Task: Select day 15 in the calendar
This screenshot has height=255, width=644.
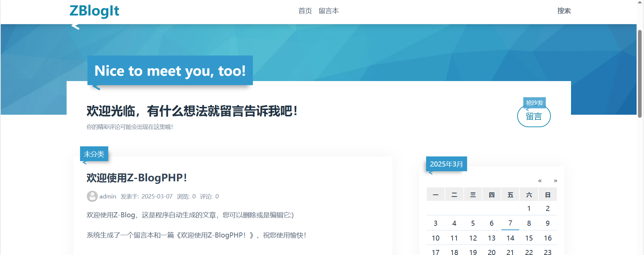Action: tap(529, 238)
